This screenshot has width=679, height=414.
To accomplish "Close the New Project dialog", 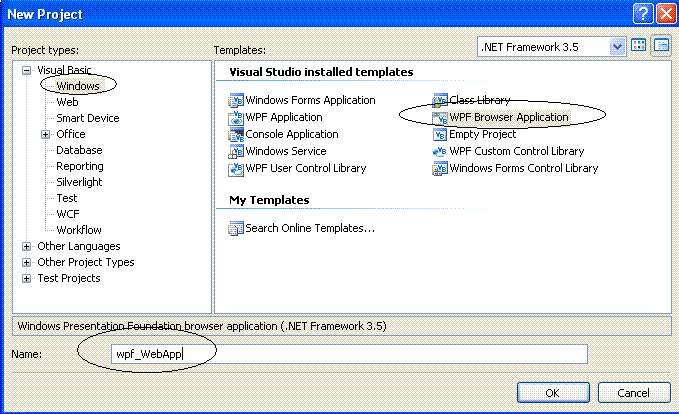I will (x=666, y=14).
